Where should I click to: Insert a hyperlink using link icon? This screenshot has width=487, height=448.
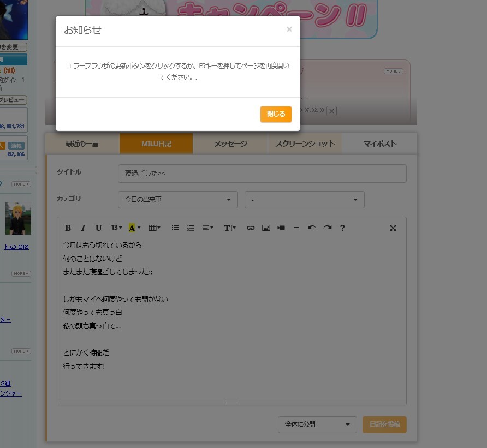(251, 228)
